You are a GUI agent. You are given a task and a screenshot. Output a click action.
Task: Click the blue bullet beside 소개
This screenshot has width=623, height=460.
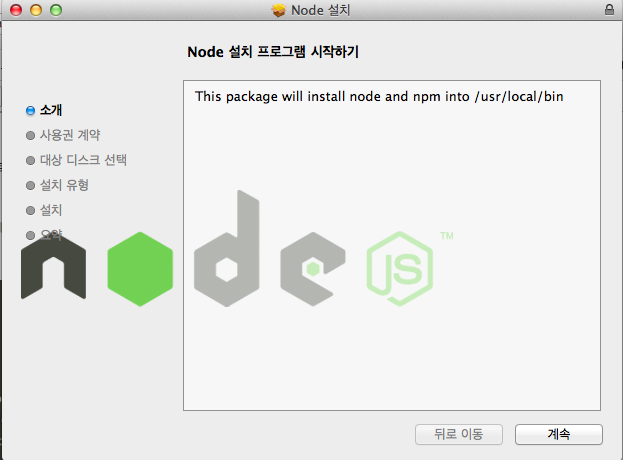pyautogui.click(x=30, y=110)
